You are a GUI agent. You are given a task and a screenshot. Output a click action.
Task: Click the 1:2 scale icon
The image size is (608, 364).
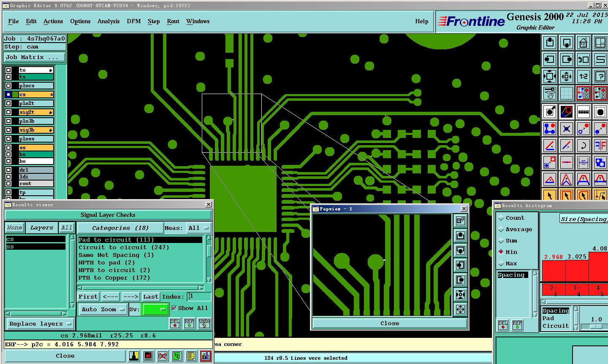[584, 76]
